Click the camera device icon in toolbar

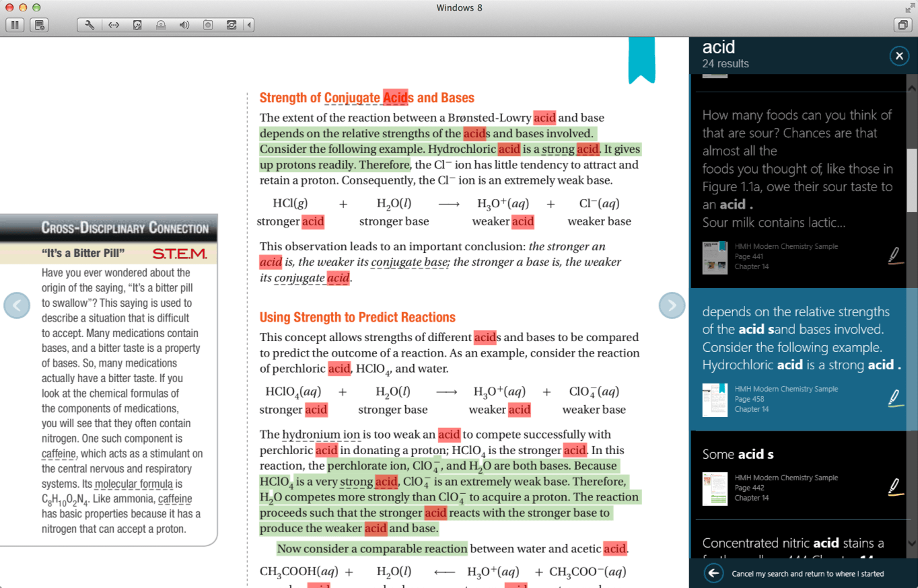pyautogui.click(x=208, y=25)
